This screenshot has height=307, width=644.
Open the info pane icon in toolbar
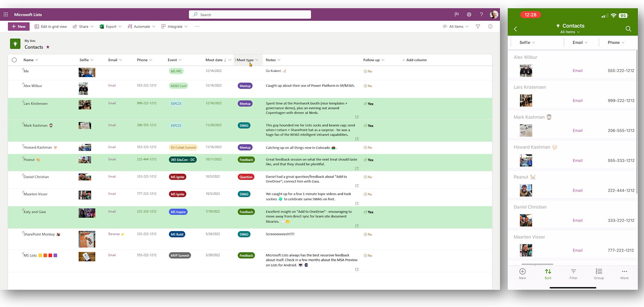click(491, 27)
